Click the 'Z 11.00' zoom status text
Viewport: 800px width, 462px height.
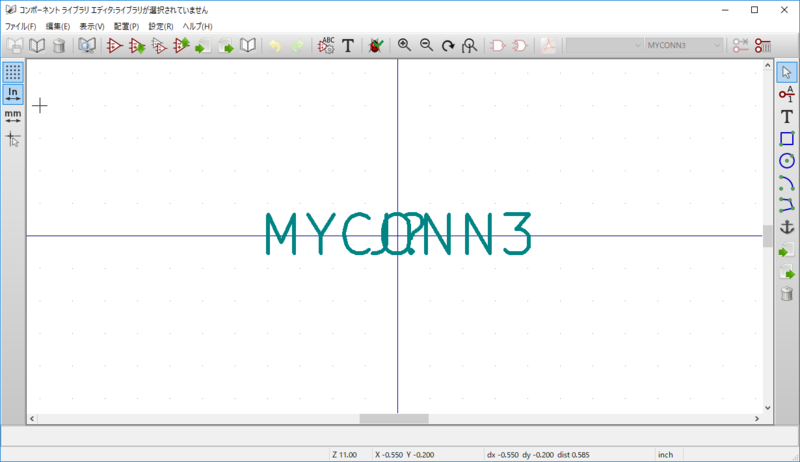(x=344, y=454)
